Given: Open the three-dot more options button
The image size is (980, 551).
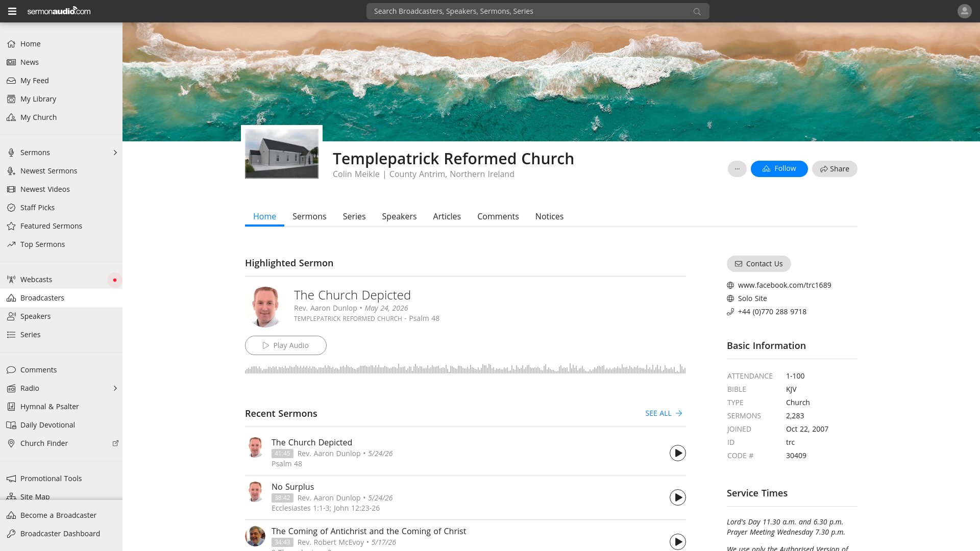Looking at the screenshot, I should coord(737,169).
